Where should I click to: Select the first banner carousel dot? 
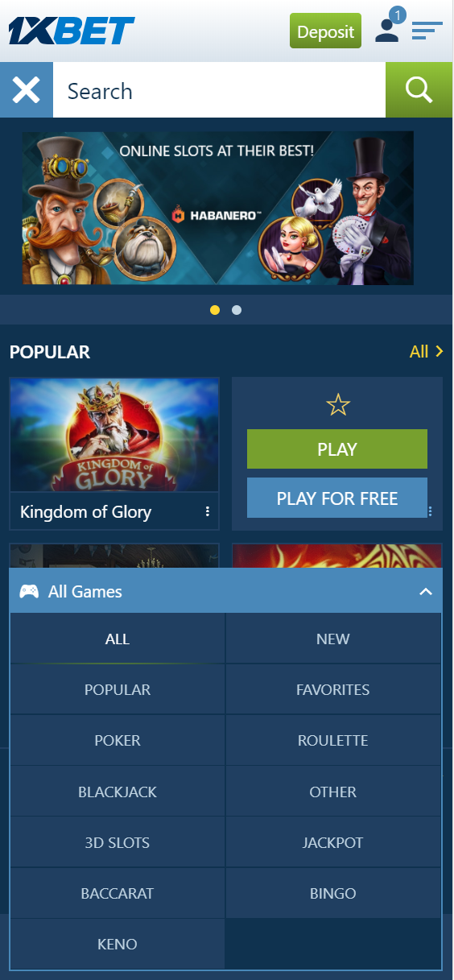[215, 310]
